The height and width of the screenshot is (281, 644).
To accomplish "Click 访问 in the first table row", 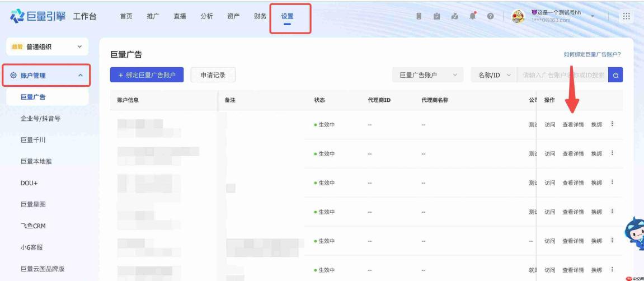I will [x=550, y=125].
